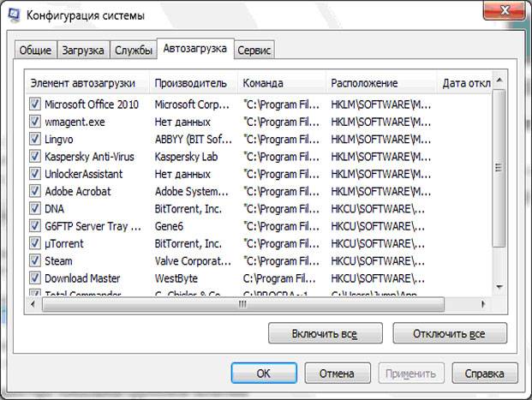This screenshot has width=532, height=400.
Task: Sort by the Производитель column header
Action: (x=192, y=83)
